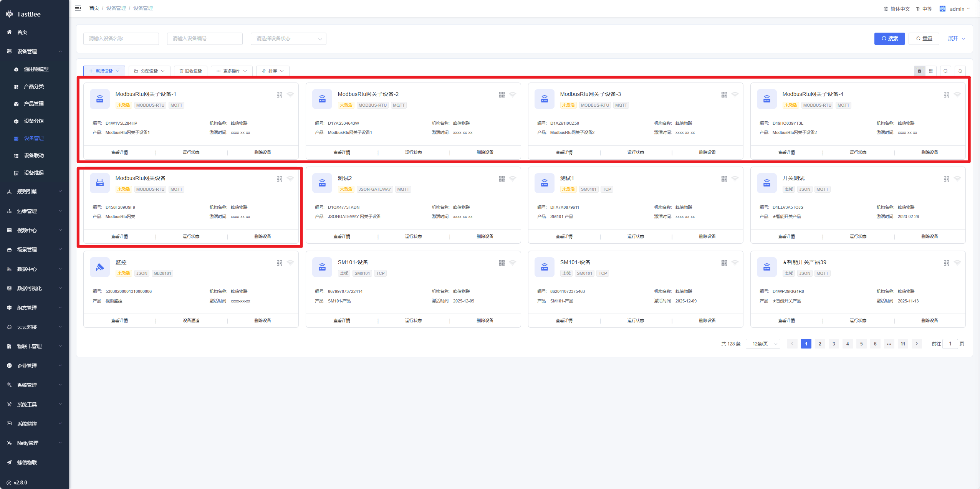Open 设备分组 sidebar item

34,121
